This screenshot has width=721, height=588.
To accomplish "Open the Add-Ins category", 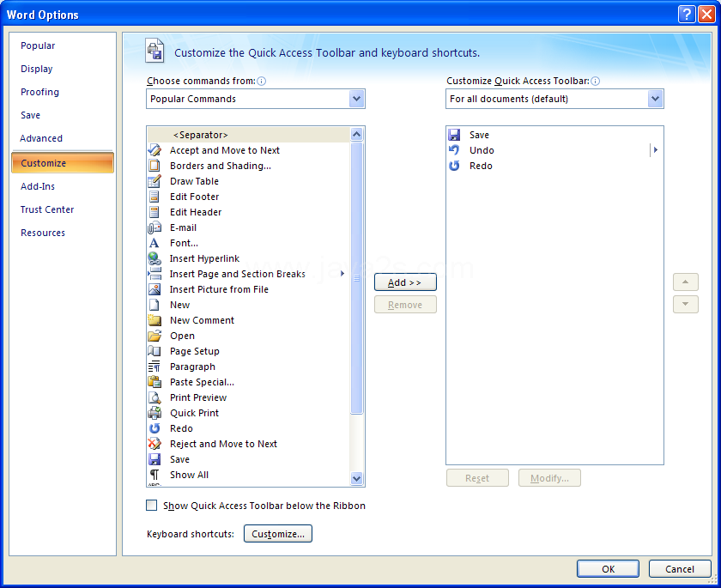I will coord(38,186).
